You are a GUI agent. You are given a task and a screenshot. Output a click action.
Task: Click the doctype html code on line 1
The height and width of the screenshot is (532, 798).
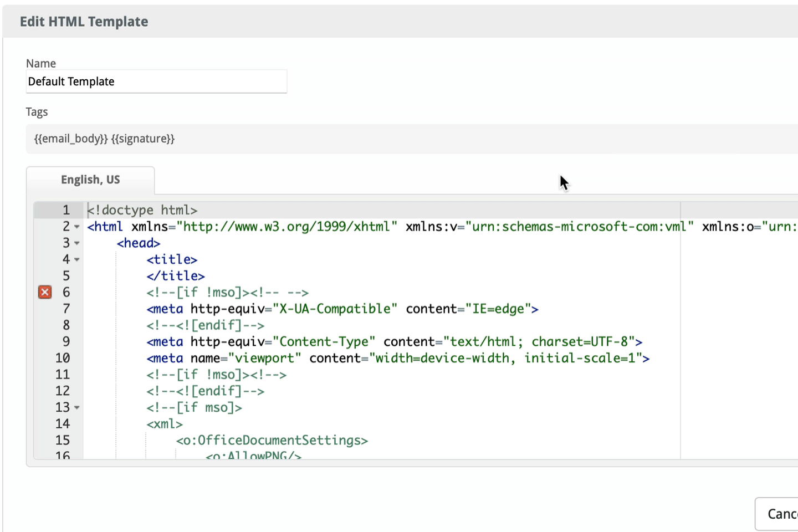point(142,210)
